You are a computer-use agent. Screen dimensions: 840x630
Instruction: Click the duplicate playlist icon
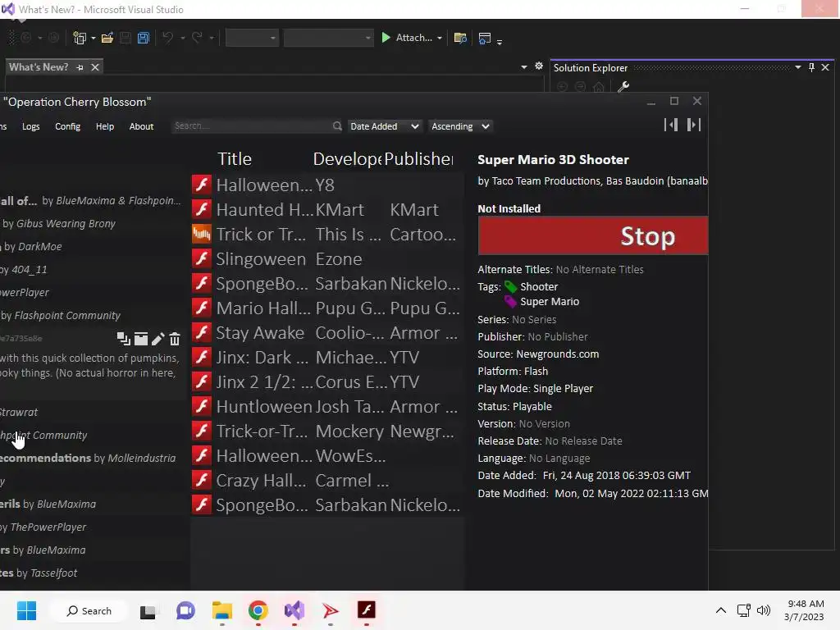tap(123, 339)
